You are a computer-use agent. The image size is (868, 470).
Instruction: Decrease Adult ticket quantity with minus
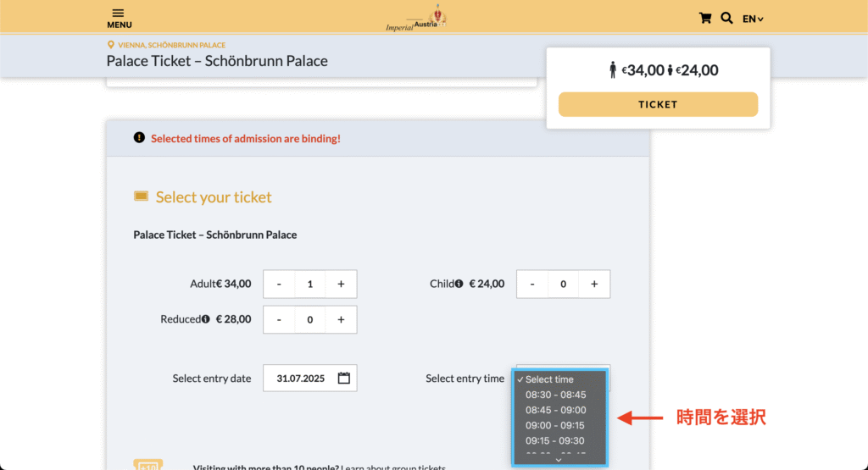point(279,284)
